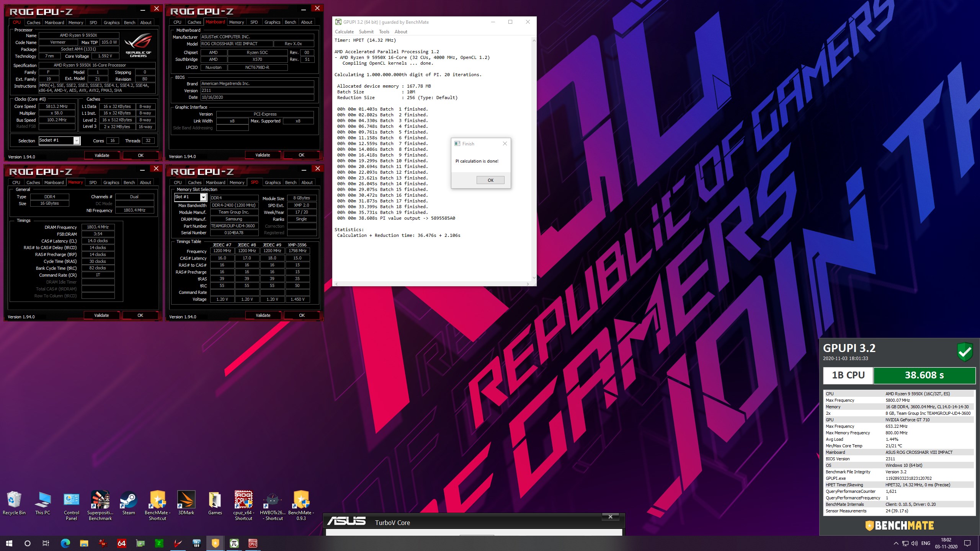Switch to Bench tab in Mainboard window
Viewport: 980px width, 551px height.
[x=290, y=22]
